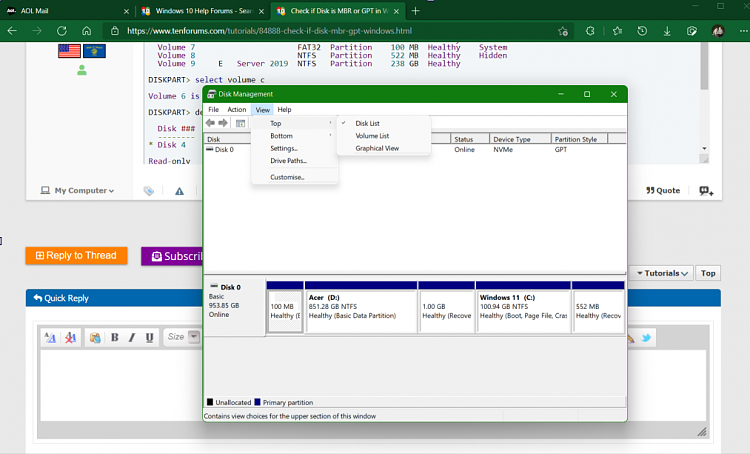This screenshot has height=454, width=750.
Task: Click the browser Back arrow
Action: tap(12, 31)
